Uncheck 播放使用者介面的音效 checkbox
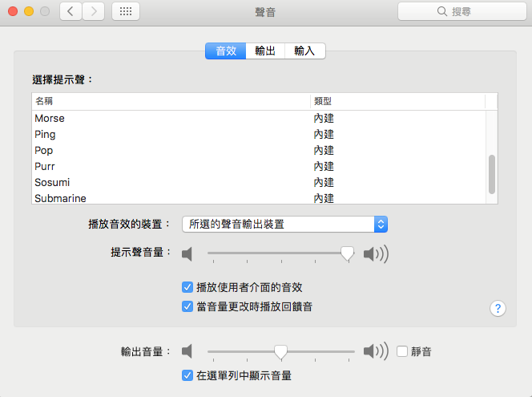 point(187,287)
